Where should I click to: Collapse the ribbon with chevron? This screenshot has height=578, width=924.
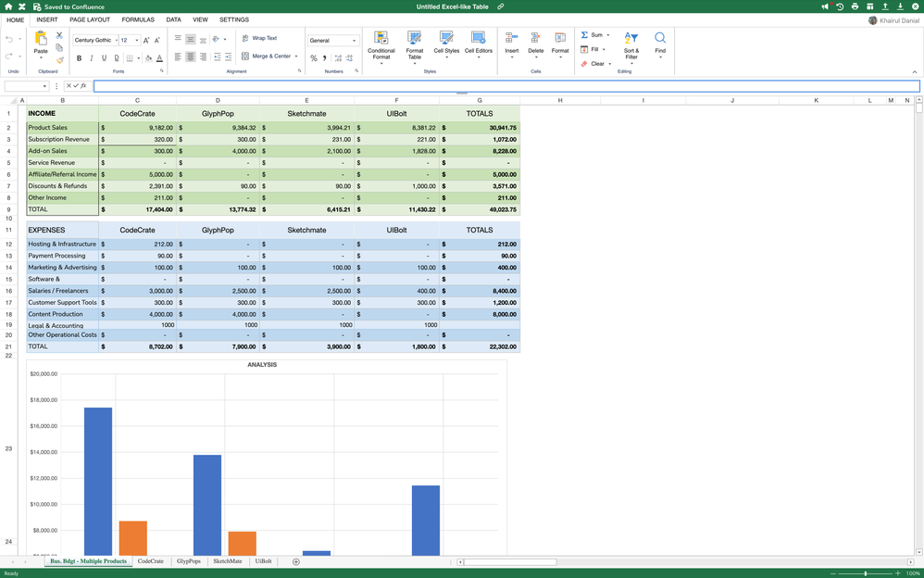point(914,72)
